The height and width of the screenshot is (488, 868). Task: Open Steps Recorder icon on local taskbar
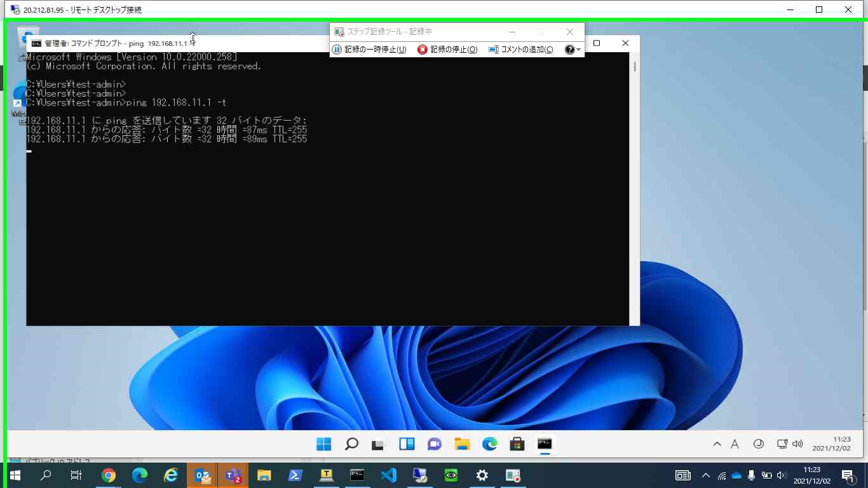513,475
